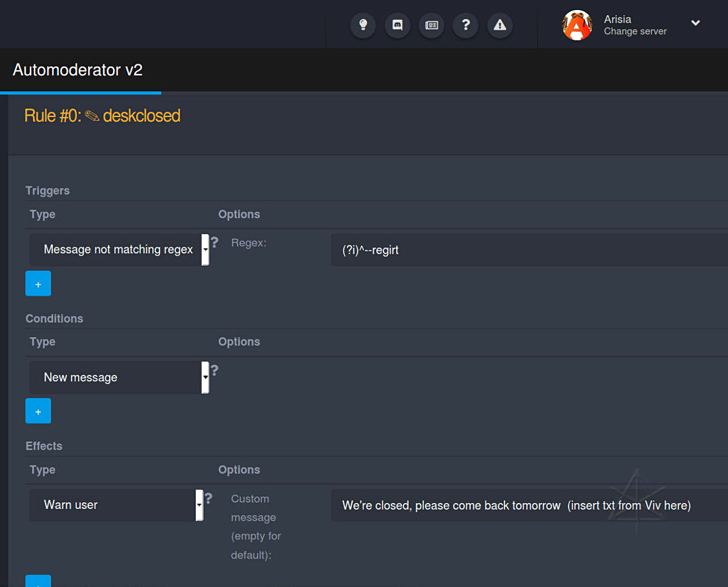Screen dimensions: 728x587
Task: Click the 'Change server' link
Action: coord(635,31)
